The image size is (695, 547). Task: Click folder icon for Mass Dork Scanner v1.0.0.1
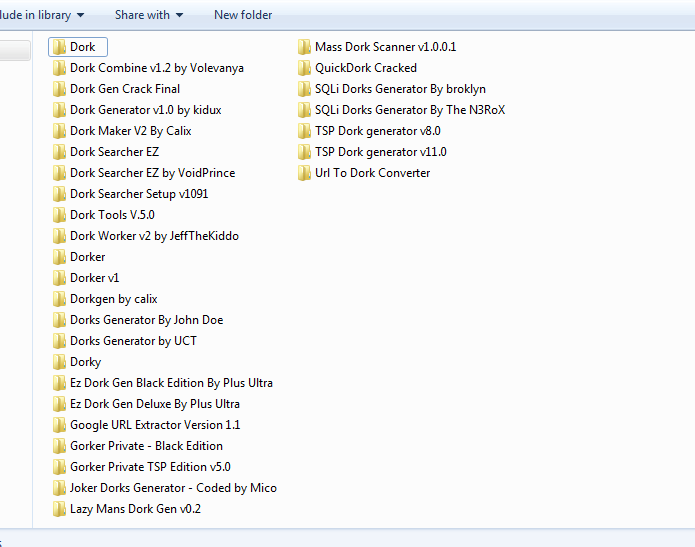304,47
